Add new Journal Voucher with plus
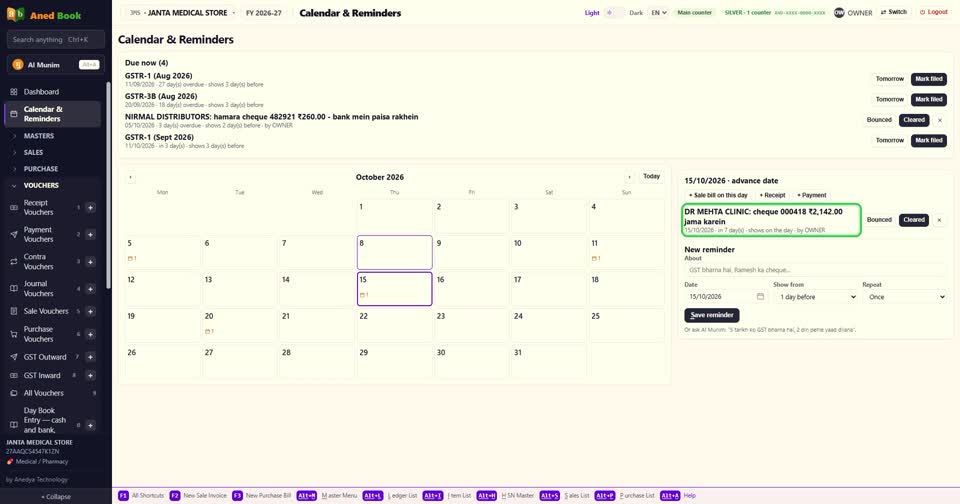960x504 pixels. [90, 288]
